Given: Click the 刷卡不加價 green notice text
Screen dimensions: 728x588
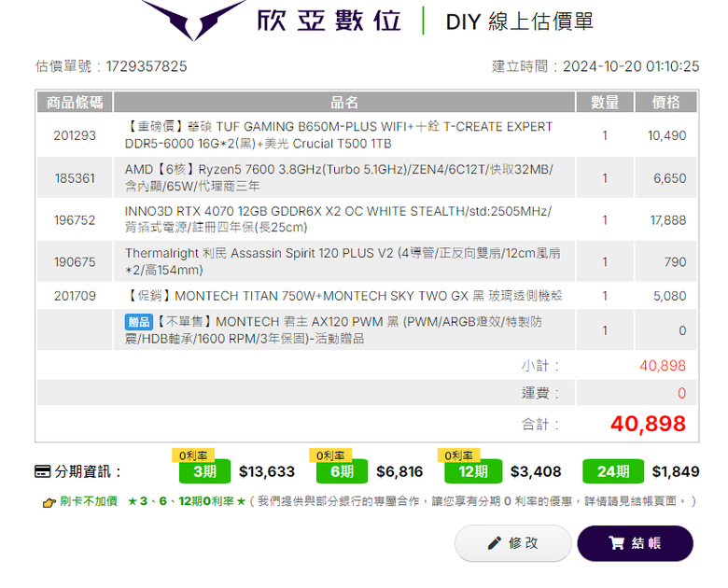Looking at the screenshot, I should coord(89,501).
